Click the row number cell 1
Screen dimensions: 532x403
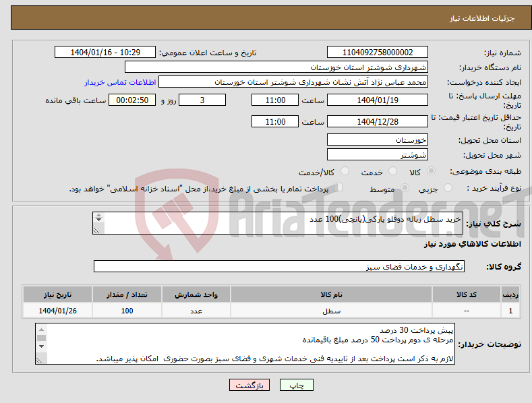[510, 311]
